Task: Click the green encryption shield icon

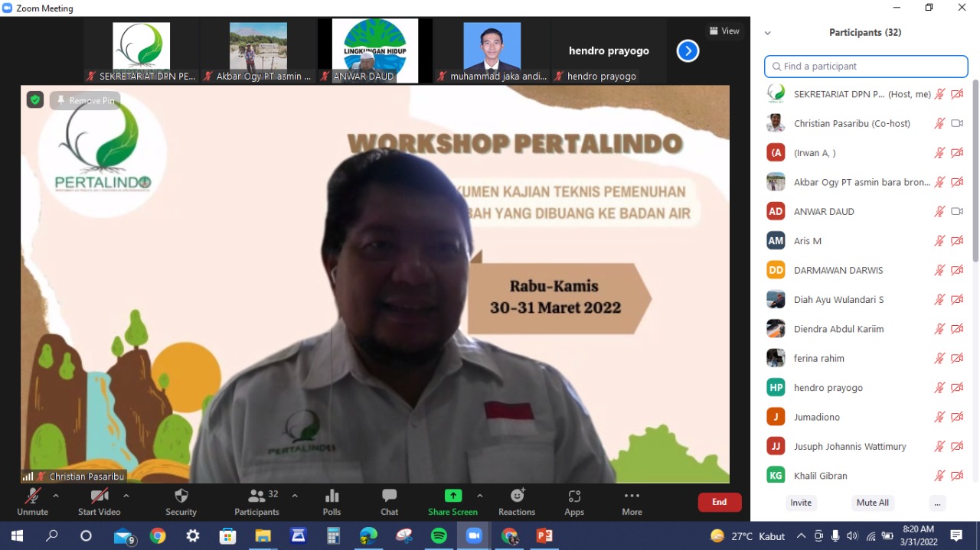Action: (x=35, y=99)
